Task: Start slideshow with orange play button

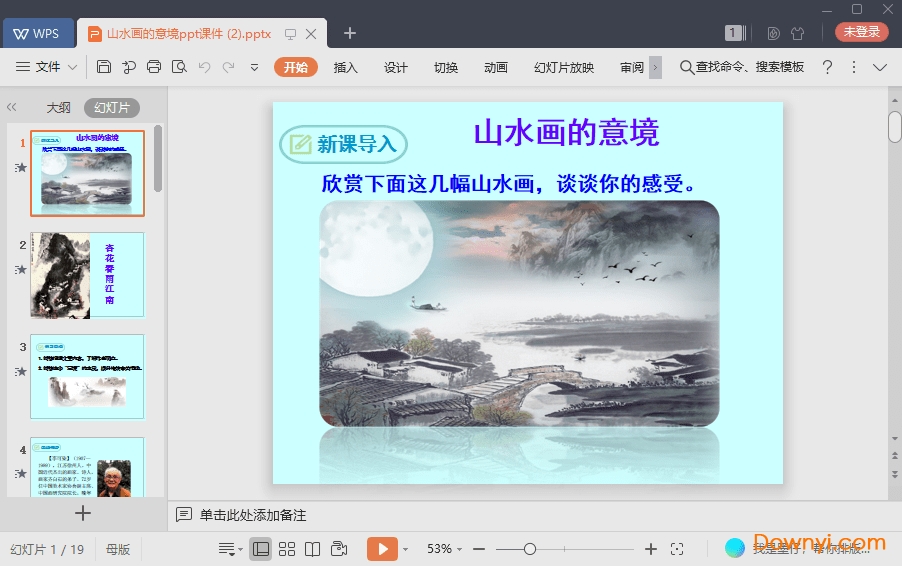Action: coord(382,549)
